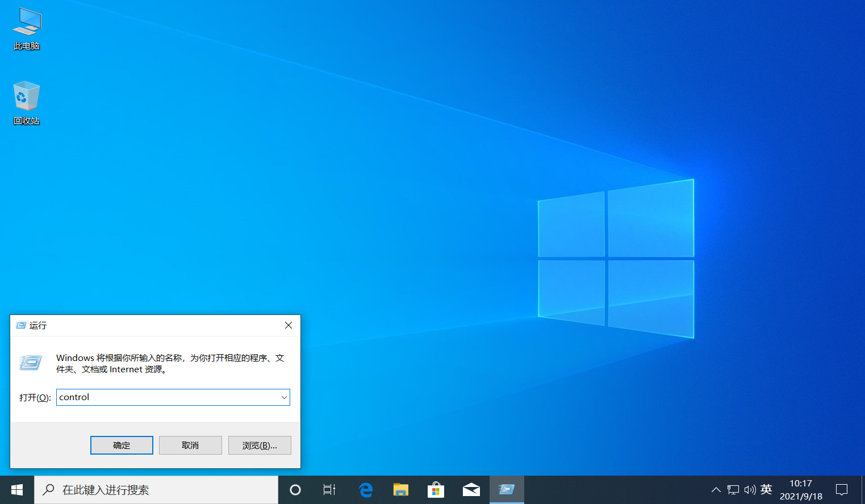Select the 运行 taskbar button
This screenshot has width=865, height=504.
(507, 490)
